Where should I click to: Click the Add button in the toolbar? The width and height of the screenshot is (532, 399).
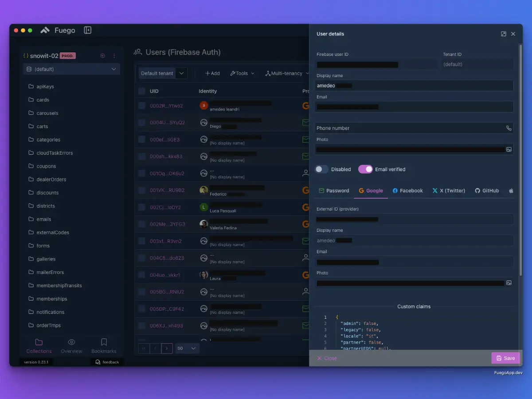tap(212, 74)
